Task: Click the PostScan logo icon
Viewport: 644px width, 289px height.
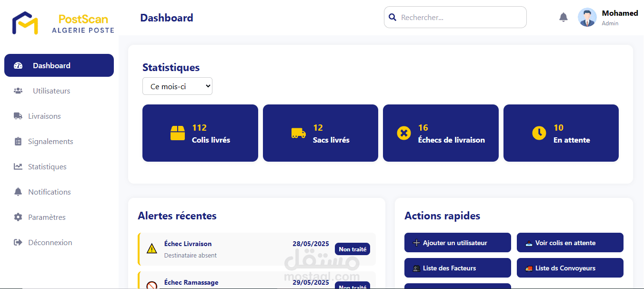Action: pos(25,23)
